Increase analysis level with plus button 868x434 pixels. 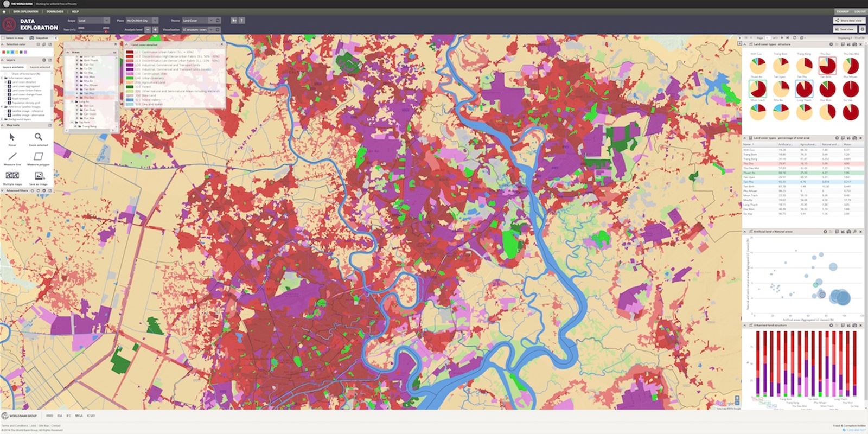pos(155,30)
